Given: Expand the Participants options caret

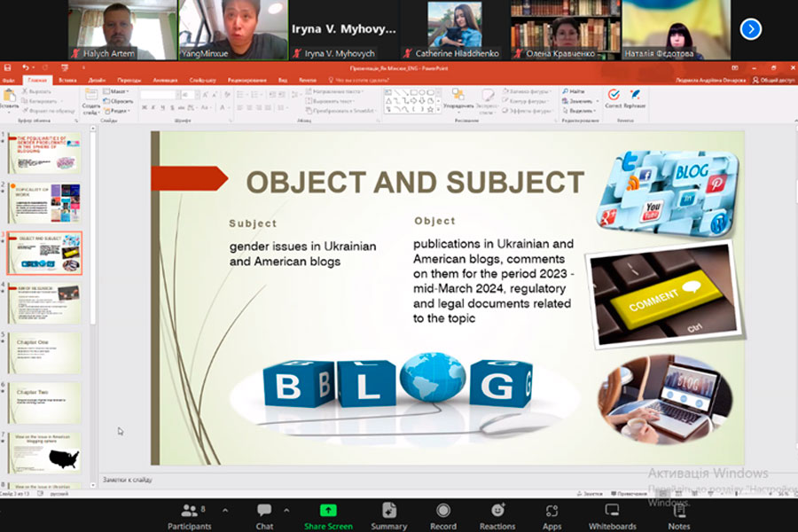Looking at the screenshot, I should (224, 511).
